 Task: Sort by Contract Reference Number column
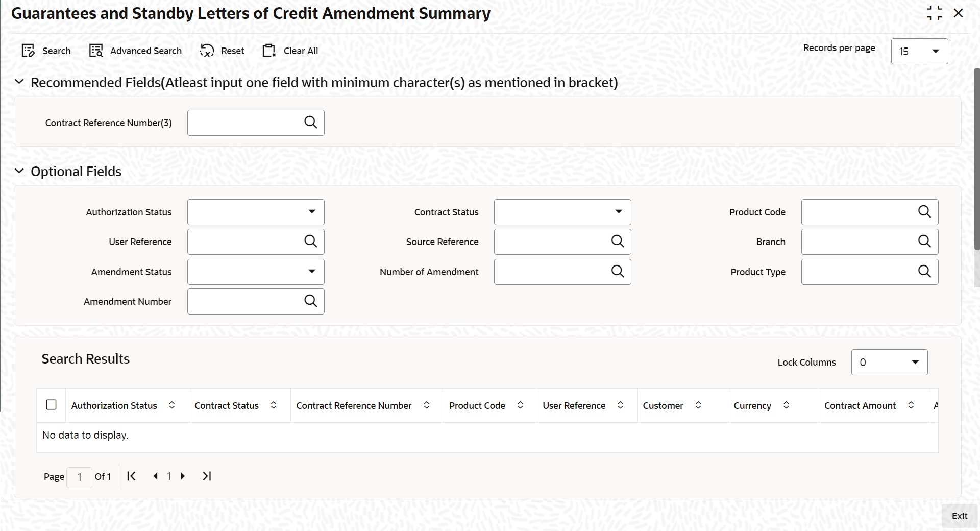[x=427, y=405]
